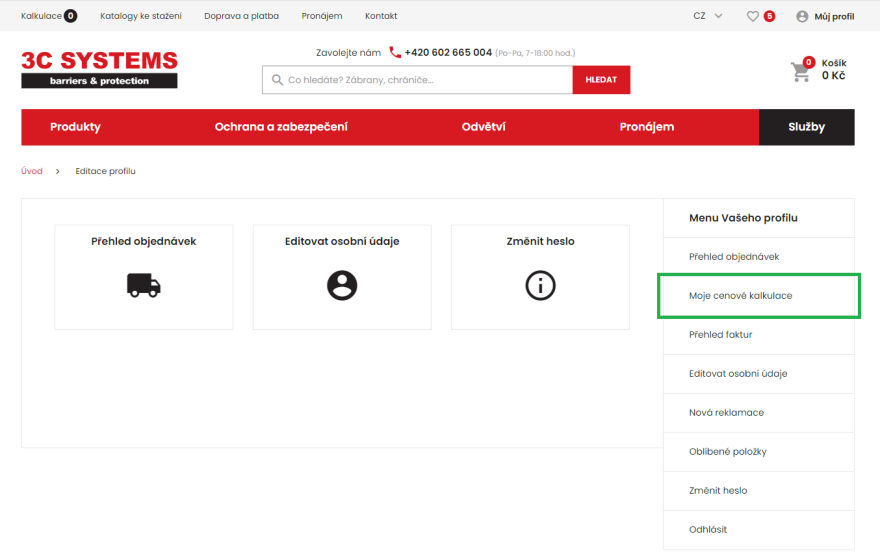Click the Editace profilu breadcrumb text
880x556 pixels.
pyautogui.click(x=106, y=171)
